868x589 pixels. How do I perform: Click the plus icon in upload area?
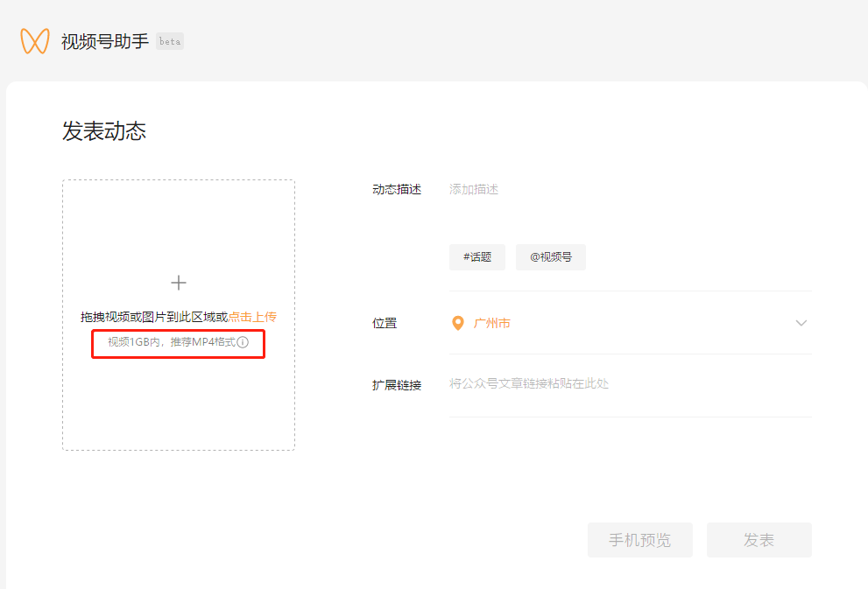click(179, 283)
